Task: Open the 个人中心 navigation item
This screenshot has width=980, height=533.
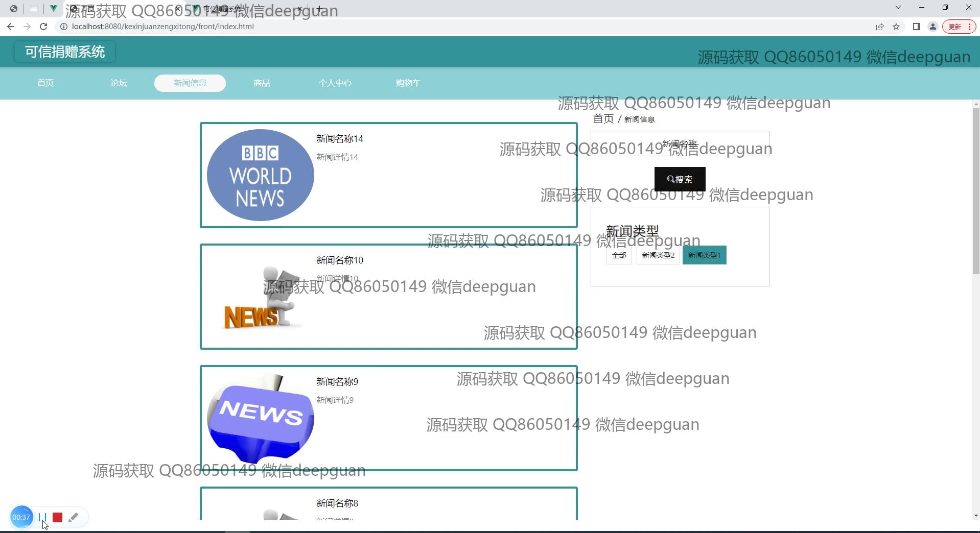Action: click(335, 83)
